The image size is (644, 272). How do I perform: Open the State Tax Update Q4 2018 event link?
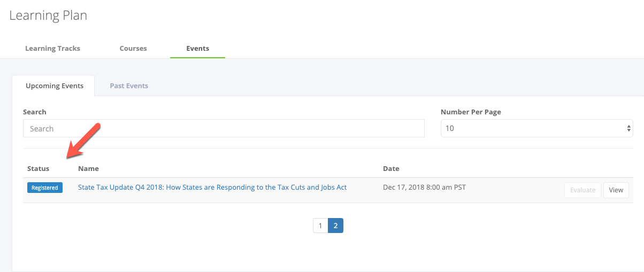point(212,187)
